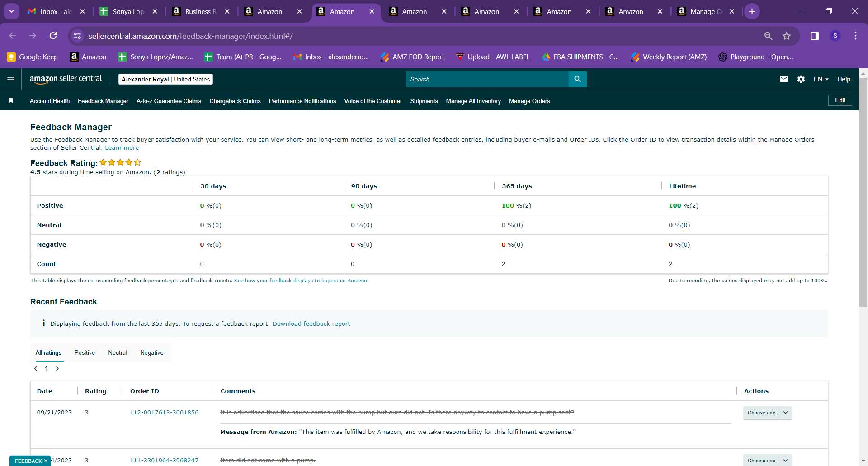Open the EN language dropdown

click(x=821, y=79)
